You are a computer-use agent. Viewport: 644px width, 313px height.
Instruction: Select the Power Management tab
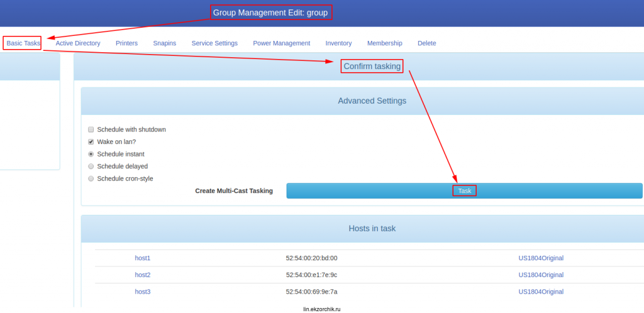tap(281, 43)
